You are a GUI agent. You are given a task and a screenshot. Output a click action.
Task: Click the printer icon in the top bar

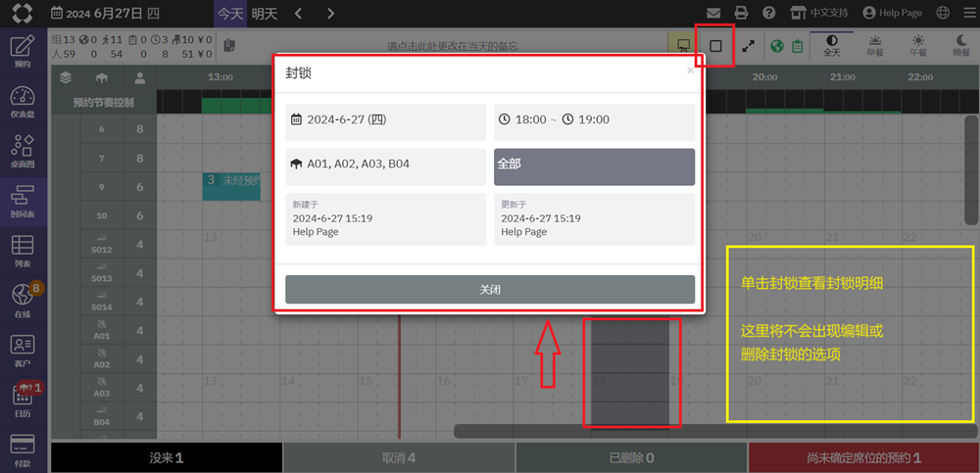click(x=741, y=13)
